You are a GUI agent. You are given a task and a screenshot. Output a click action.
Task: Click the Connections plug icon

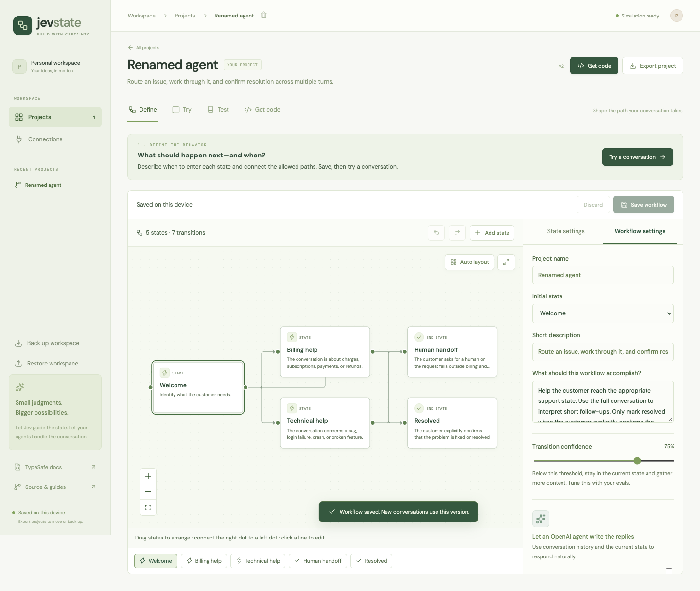pyautogui.click(x=19, y=139)
